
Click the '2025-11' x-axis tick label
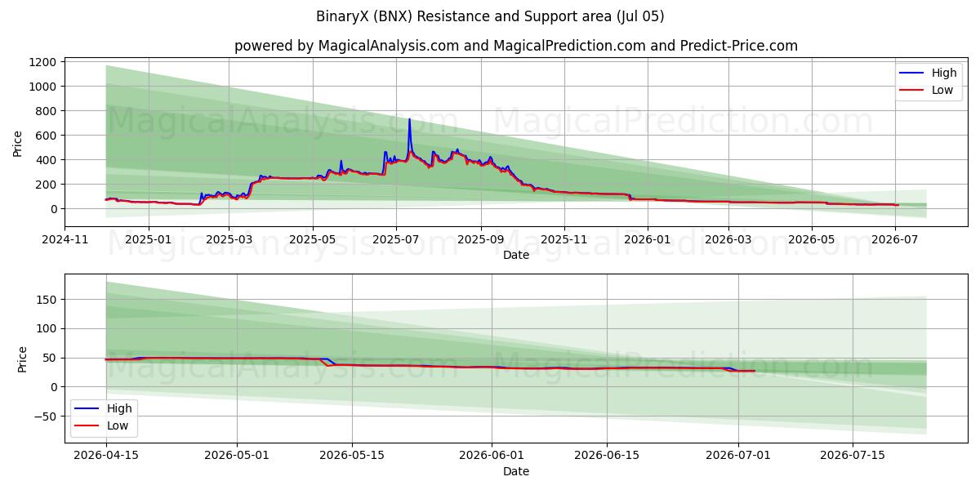pyautogui.click(x=564, y=240)
